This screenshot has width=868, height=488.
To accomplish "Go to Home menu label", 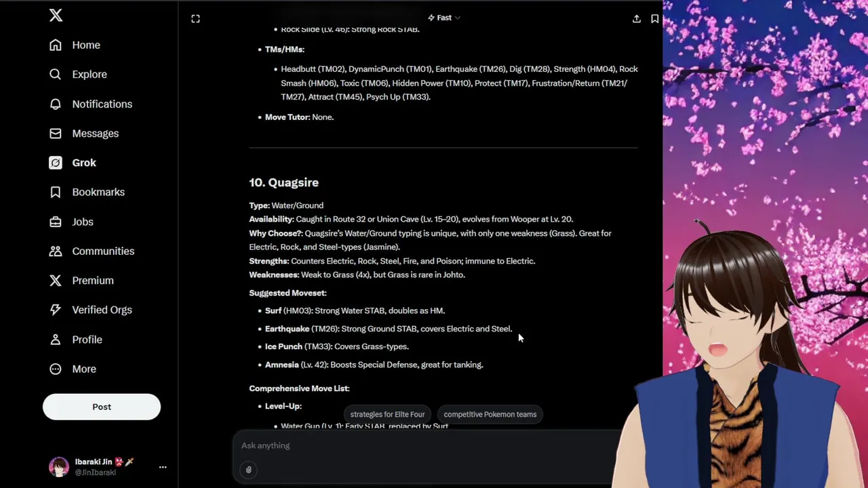I will [x=86, y=45].
